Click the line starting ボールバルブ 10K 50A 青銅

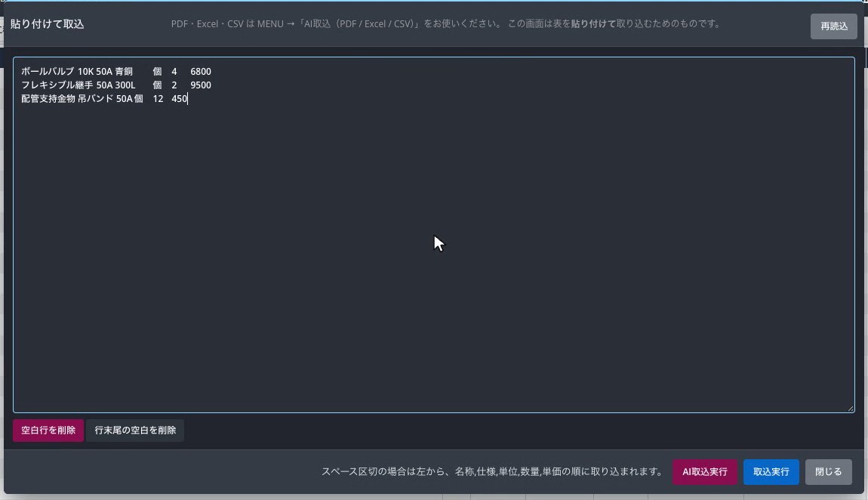click(x=115, y=72)
